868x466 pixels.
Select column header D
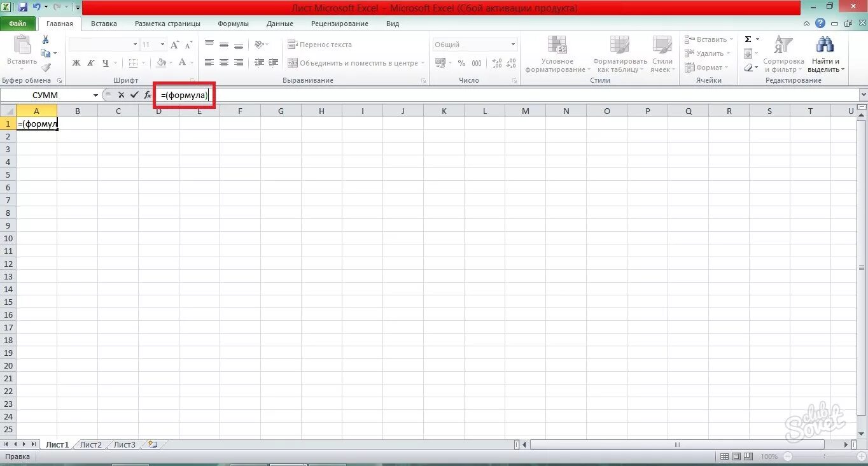(x=158, y=111)
